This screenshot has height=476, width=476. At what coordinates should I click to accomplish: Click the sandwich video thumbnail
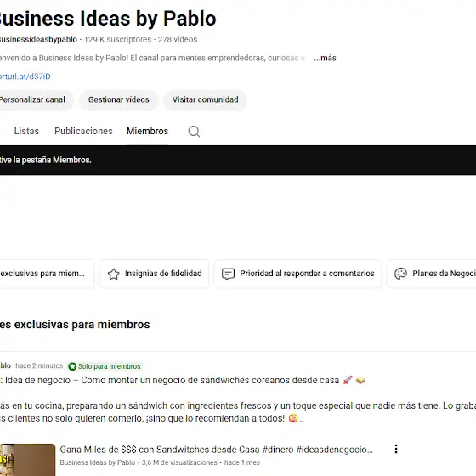[x=27, y=460]
